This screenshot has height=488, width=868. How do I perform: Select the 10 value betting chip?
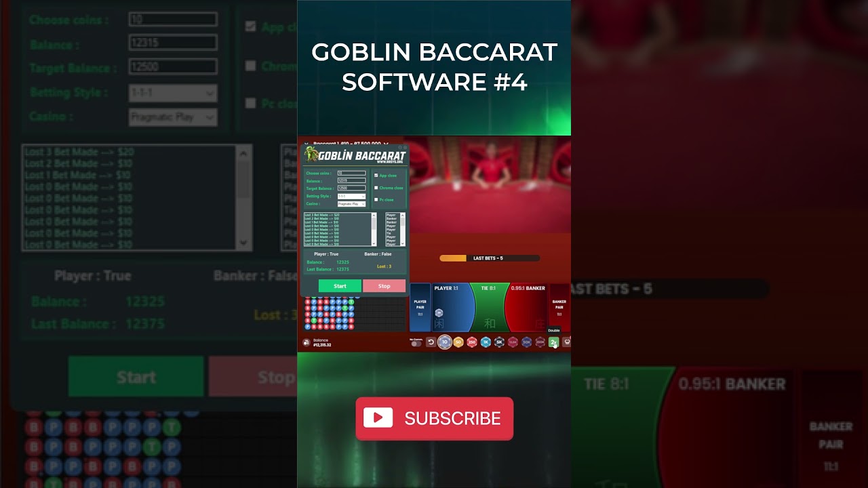point(445,342)
